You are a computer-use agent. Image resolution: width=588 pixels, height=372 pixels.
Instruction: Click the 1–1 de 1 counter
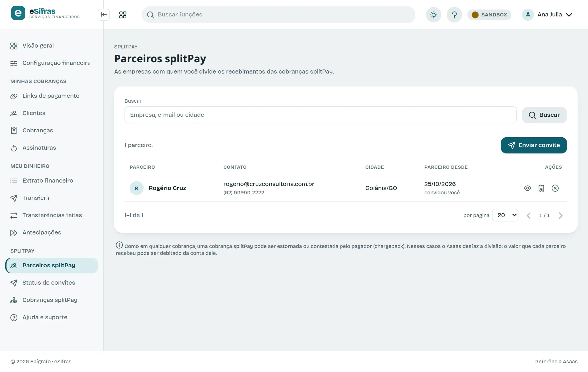tap(134, 215)
